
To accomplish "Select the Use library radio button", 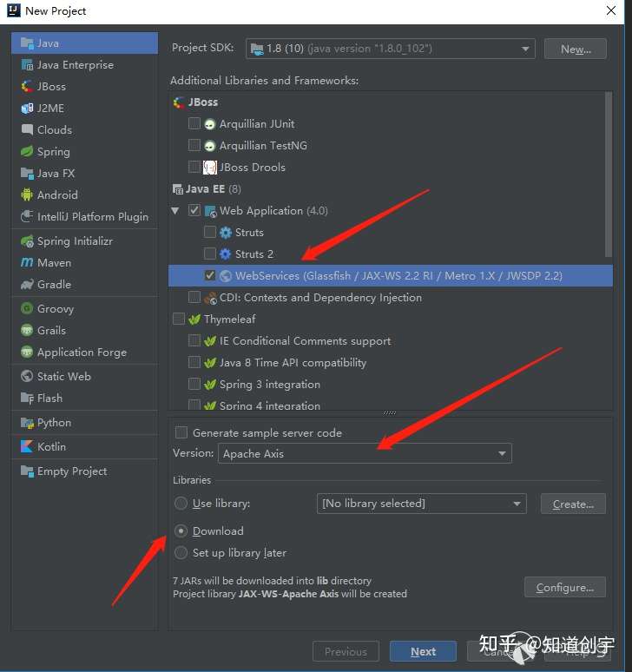I will pos(181,504).
